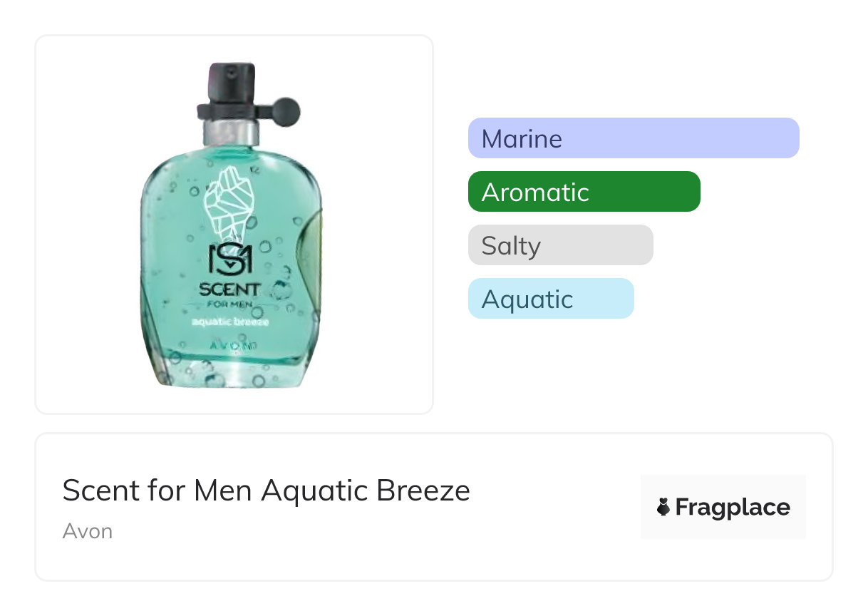The image size is (868, 616).
Task: Click the "aquatic breeze" label on bottle
Action: [231, 322]
